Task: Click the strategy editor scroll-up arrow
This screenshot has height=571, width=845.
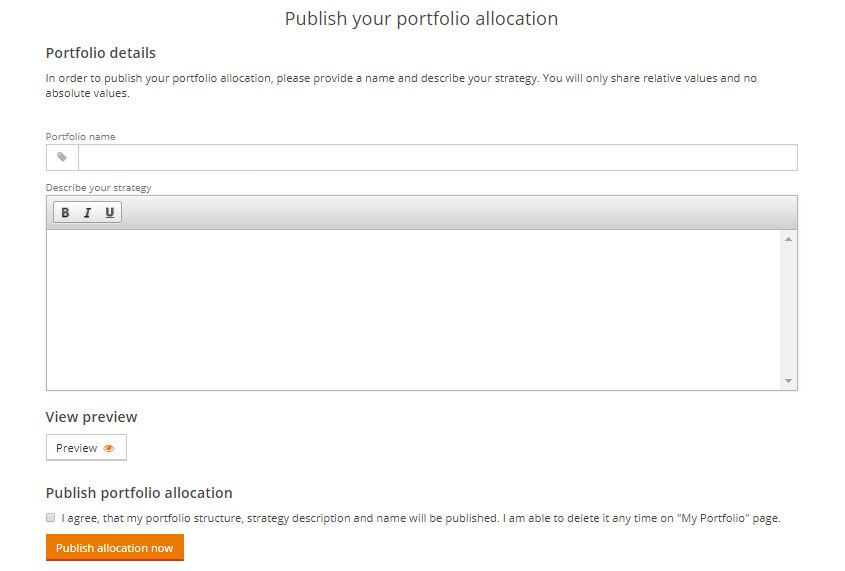Action: pos(788,239)
